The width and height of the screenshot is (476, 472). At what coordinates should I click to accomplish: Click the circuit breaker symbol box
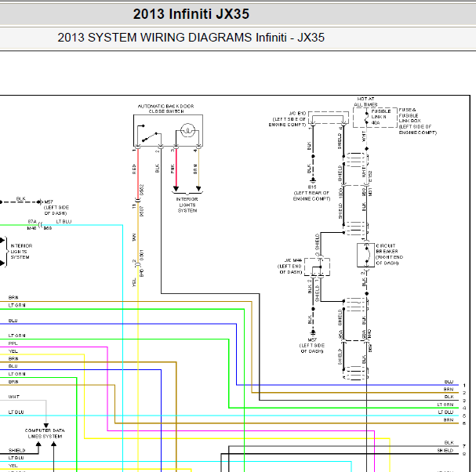366,255
